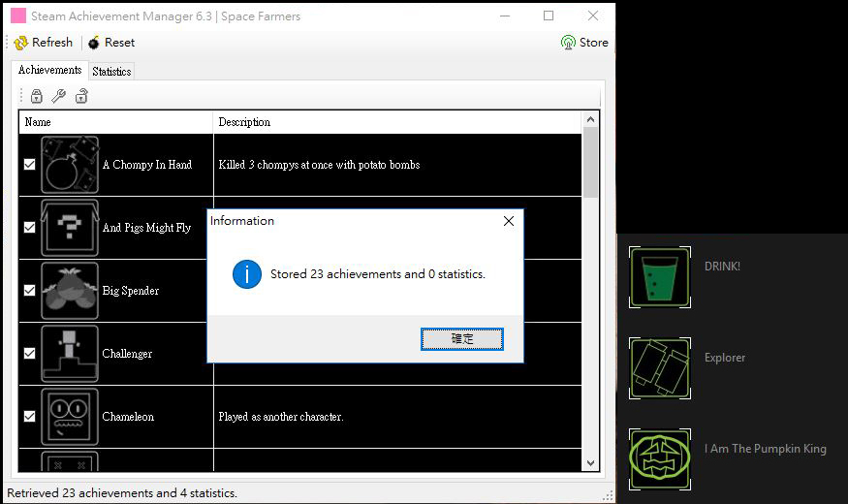Image resolution: width=848 pixels, height=504 pixels.
Task: Click the blue information icon
Action: 247,274
